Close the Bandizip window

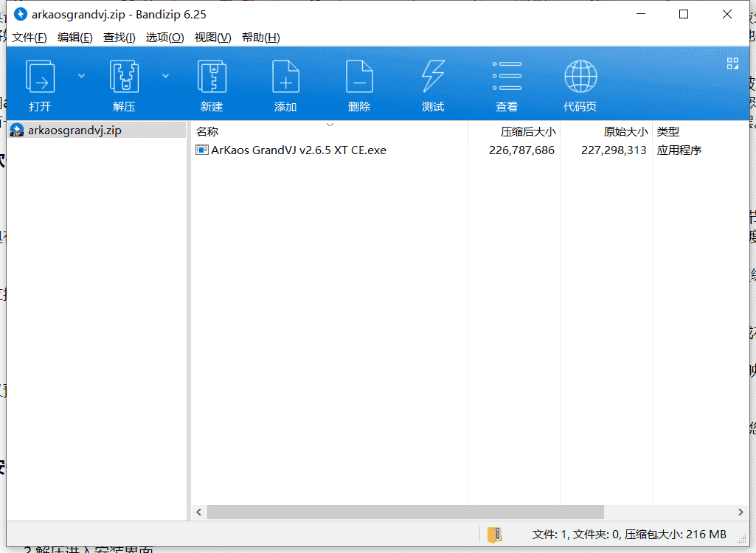(x=727, y=14)
